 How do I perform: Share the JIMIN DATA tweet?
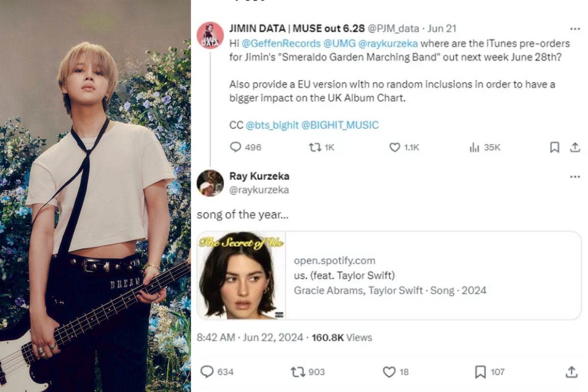coord(575,147)
